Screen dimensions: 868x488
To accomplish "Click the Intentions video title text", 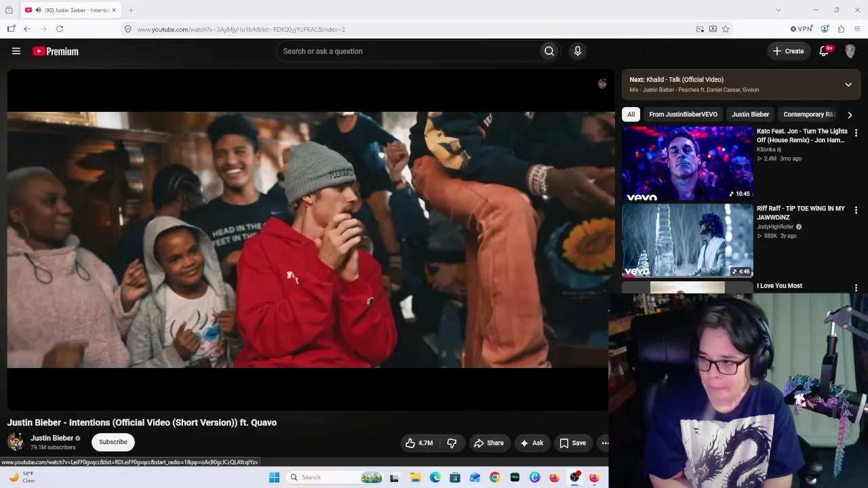I will tap(142, 422).
